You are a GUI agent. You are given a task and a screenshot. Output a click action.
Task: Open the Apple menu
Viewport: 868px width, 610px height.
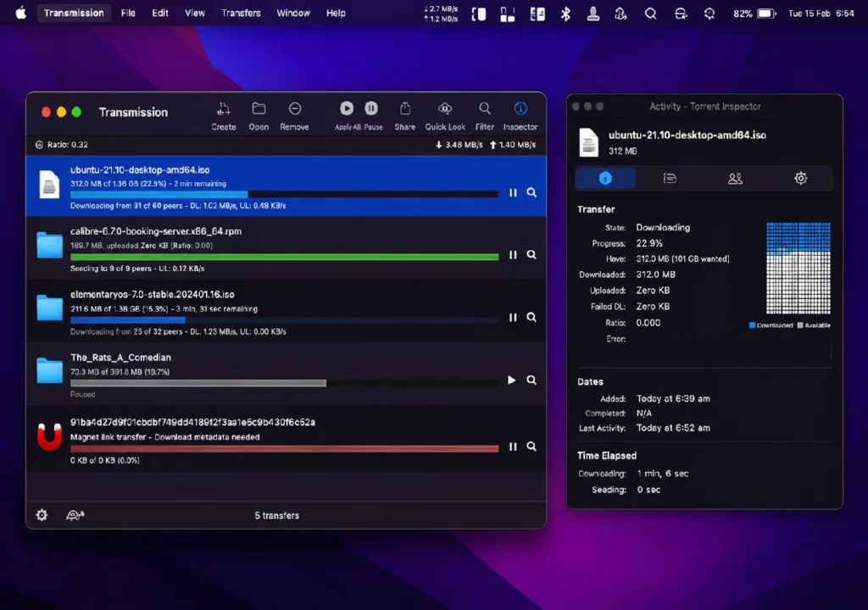pyautogui.click(x=21, y=13)
